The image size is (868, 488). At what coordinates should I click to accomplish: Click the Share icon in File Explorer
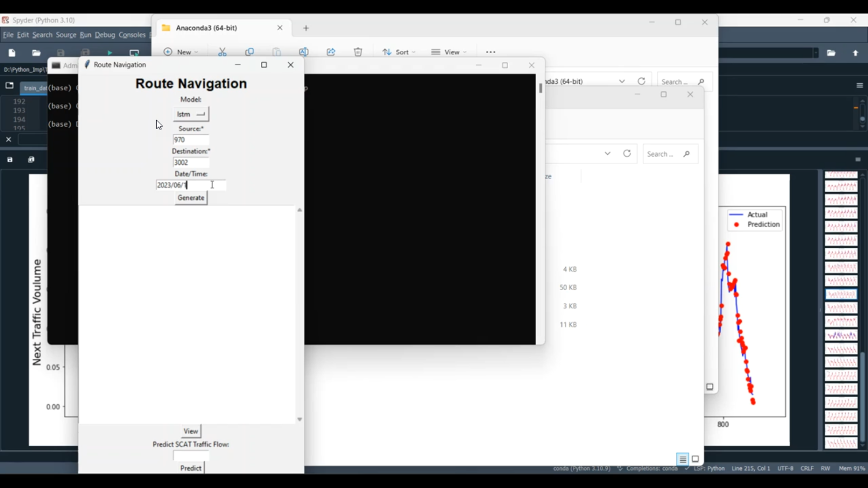[x=331, y=52]
